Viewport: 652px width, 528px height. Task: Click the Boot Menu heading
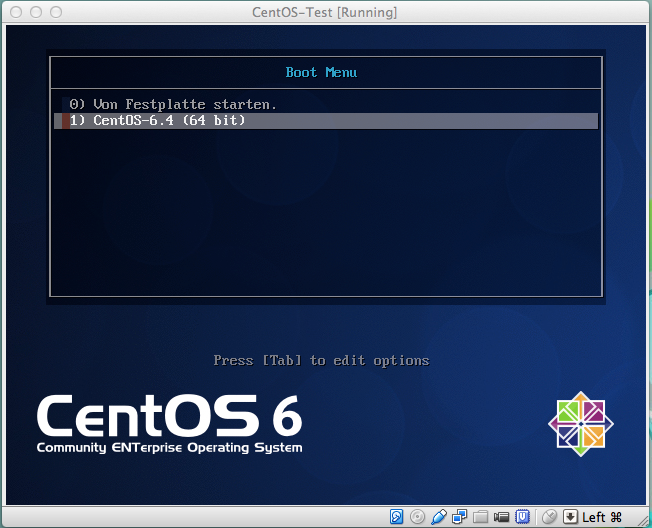coord(321,72)
